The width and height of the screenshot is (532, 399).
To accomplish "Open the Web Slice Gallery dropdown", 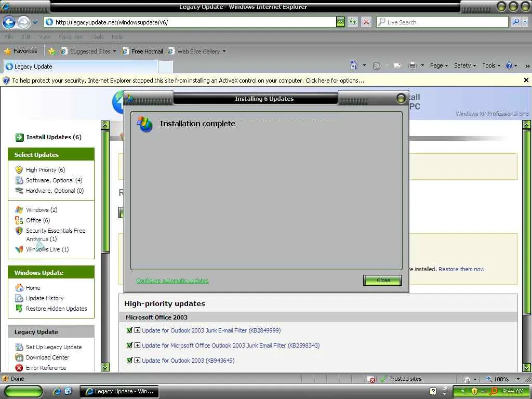I will 197,51.
